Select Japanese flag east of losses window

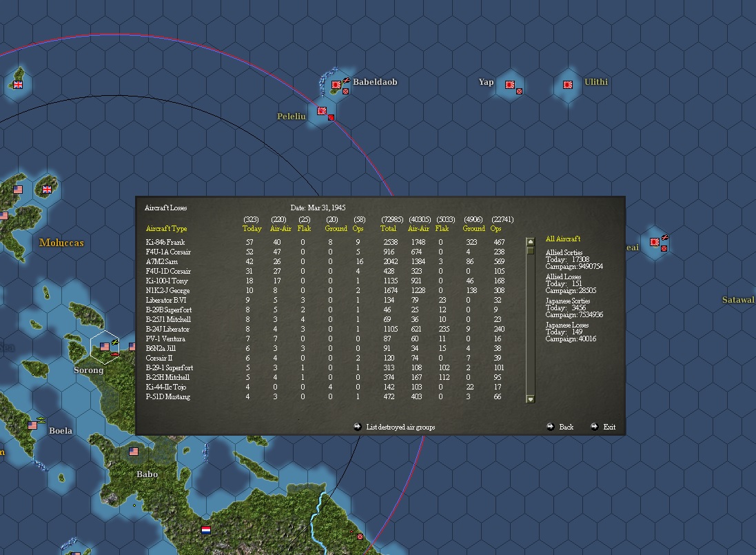[654, 242]
